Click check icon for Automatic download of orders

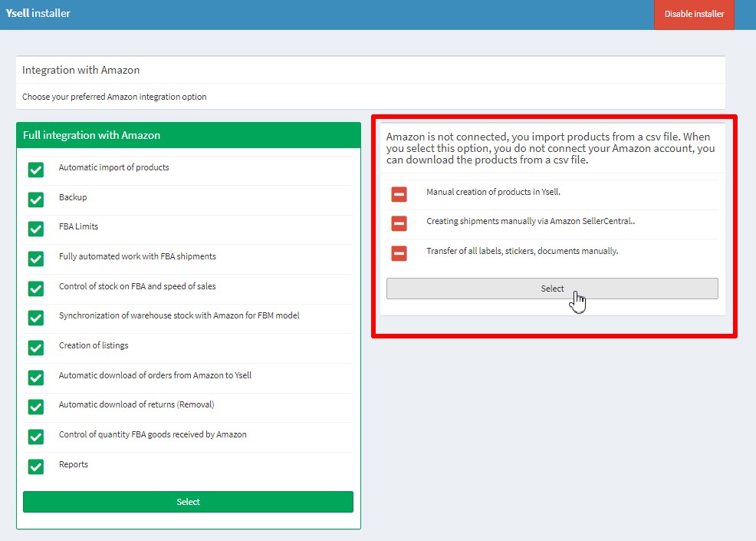[36, 378]
